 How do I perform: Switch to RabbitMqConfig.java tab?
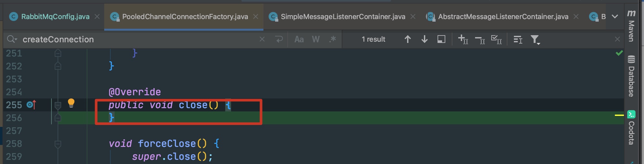[x=55, y=16]
